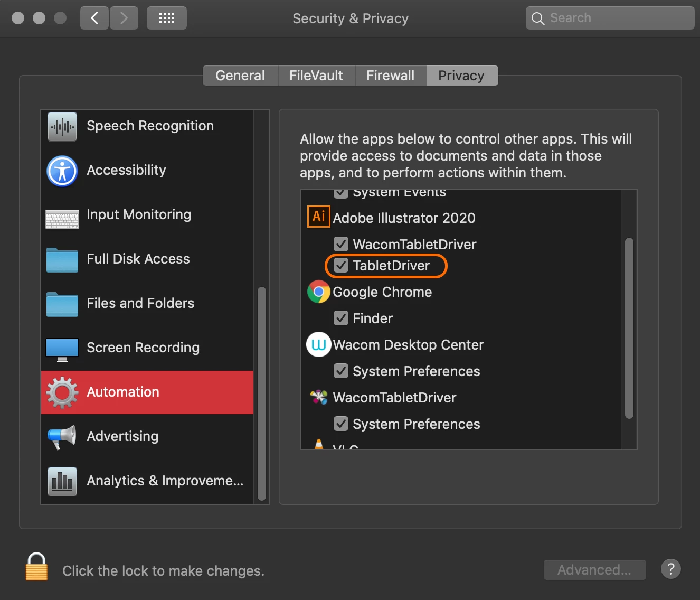Click the Wacom Desktop Center row text
Image resolution: width=700 pixels, height=600 pixels.
pyautogui.click(x=408, y=345)
